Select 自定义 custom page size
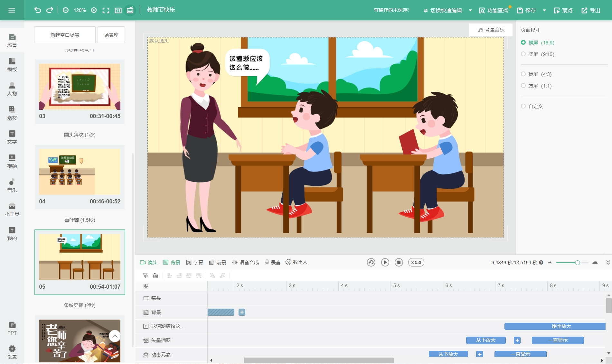This screenshot has height=364, width=612. point(532,106)
